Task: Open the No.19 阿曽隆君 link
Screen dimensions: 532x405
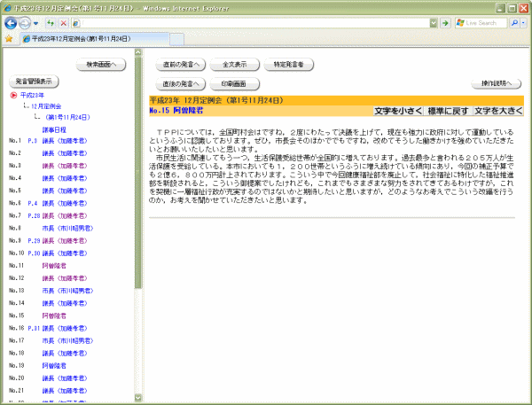Action: coord(54,366)
